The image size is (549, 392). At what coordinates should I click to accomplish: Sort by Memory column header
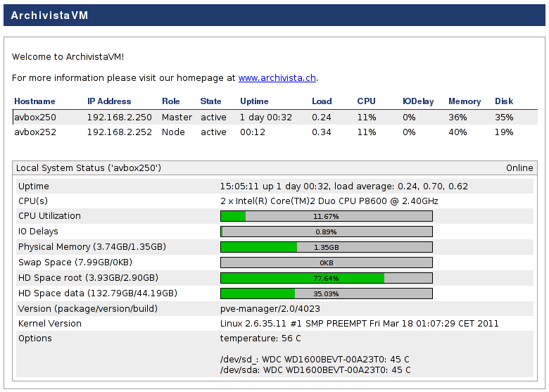point(465,101)
